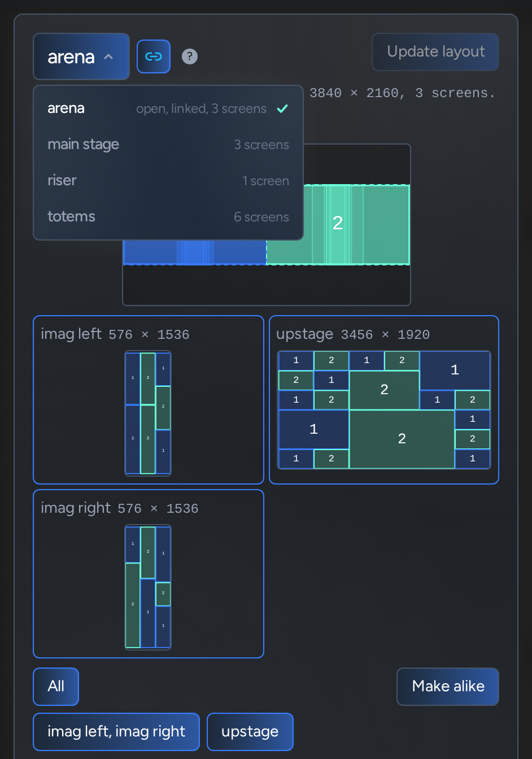The height and width of the screenshot is (759, 532).
Task: Click the All button
Action: click(56, 687)
